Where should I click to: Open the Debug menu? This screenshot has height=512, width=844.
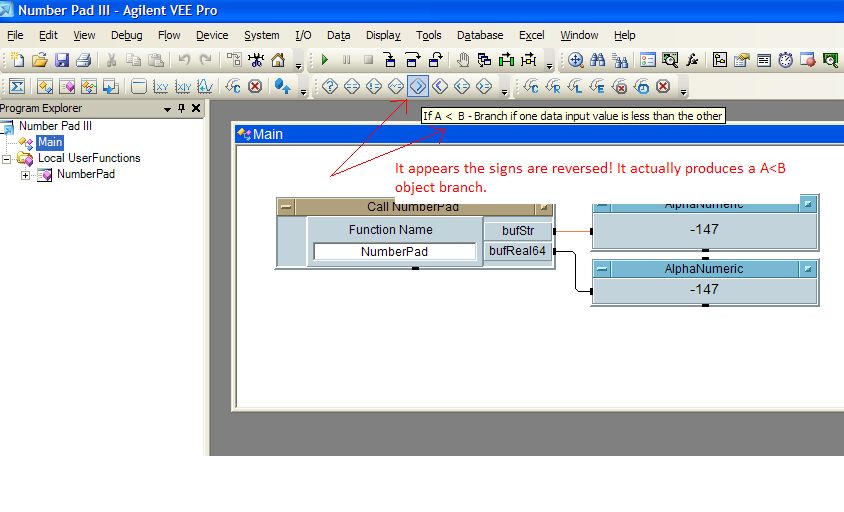point(126,35)
